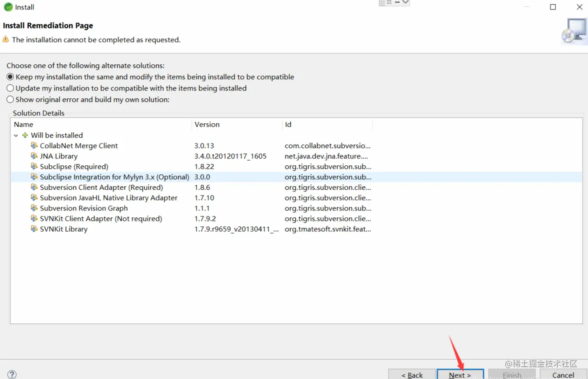
Task: Cancel the installation wizard
Action: click(x=563, y=374)
